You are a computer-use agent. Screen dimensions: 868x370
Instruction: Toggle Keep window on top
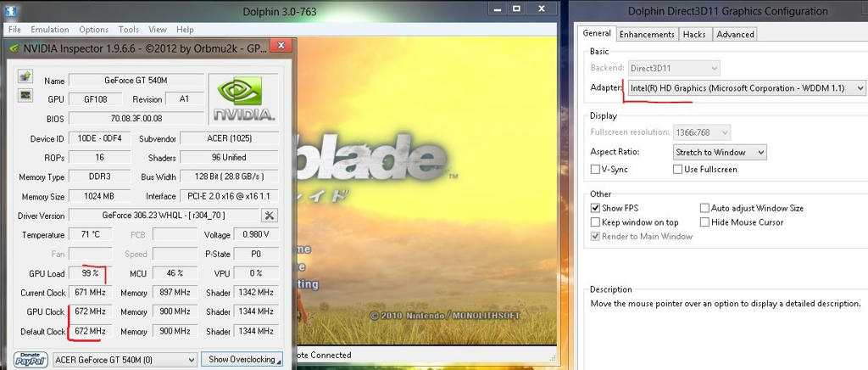595,222
